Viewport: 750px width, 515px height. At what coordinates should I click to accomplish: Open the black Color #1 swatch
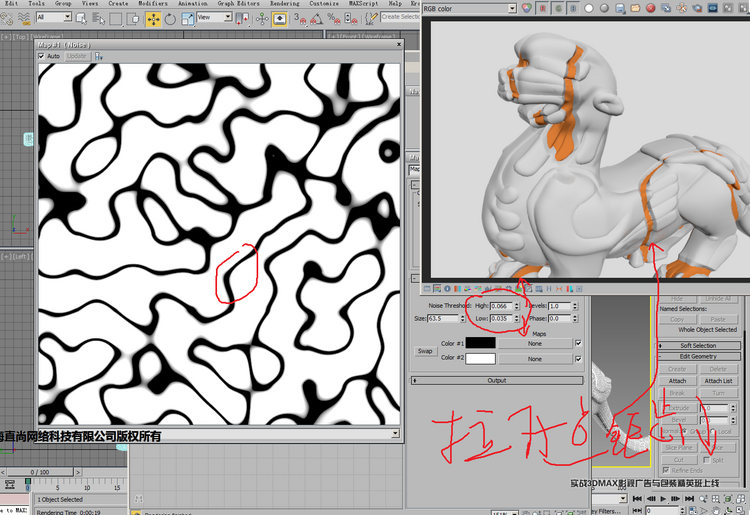click(481, 343)
